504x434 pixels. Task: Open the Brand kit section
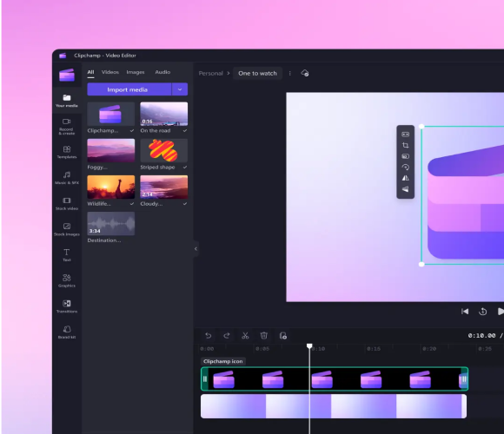67,332
